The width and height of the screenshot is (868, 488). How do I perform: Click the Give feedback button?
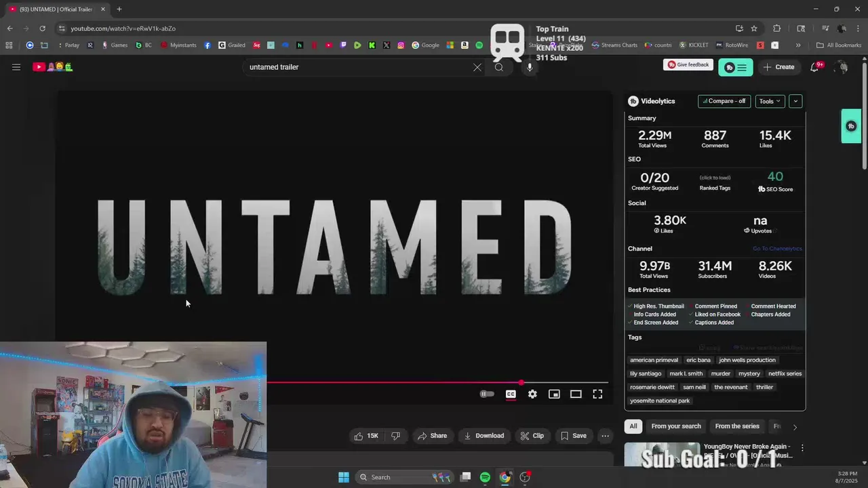(688, 64)
